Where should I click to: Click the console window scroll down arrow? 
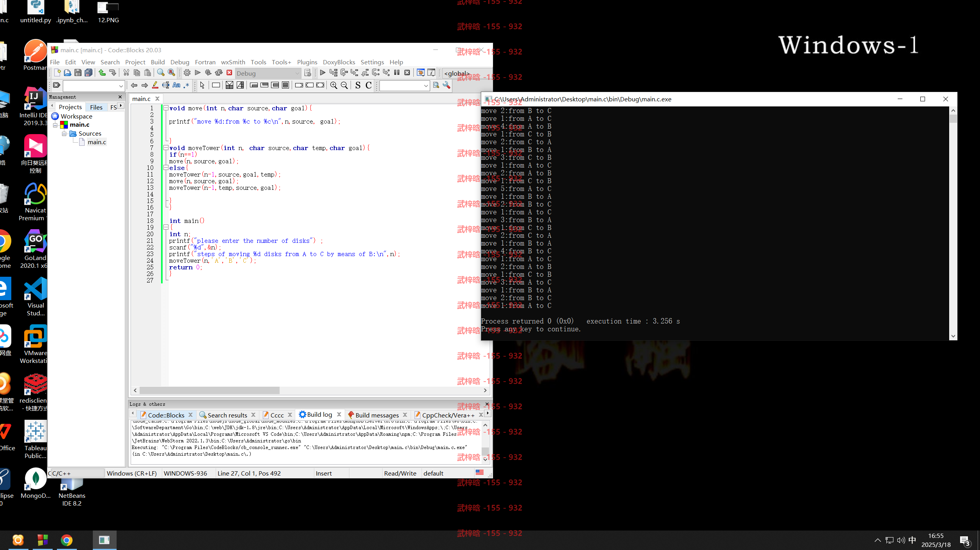tap(953, 336)
